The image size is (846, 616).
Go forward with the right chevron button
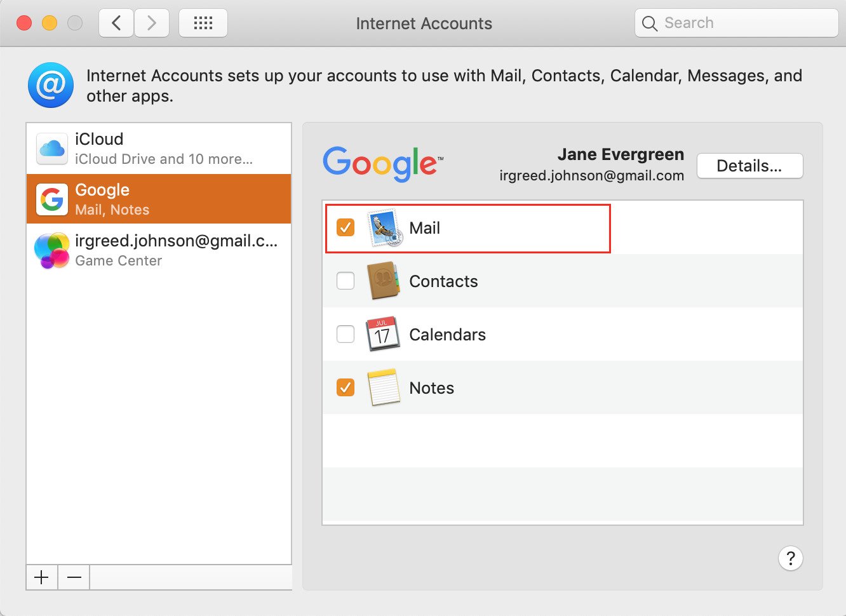click(x=152, y=23)
